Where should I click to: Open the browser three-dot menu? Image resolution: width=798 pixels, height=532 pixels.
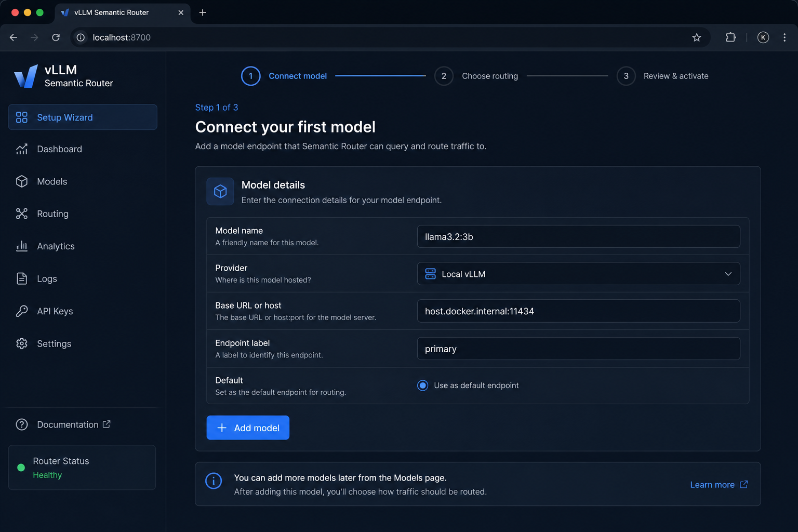click(784, 37)
